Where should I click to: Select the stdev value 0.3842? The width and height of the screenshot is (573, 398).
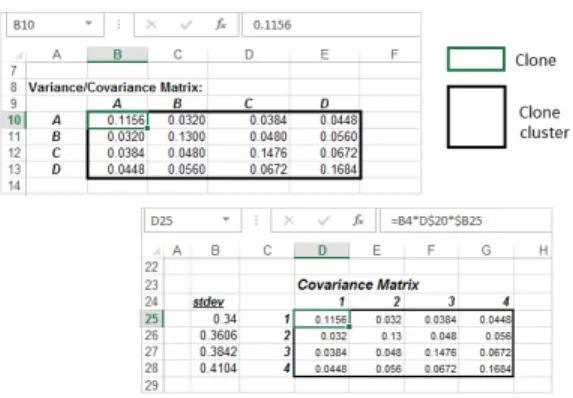[215, 352]
